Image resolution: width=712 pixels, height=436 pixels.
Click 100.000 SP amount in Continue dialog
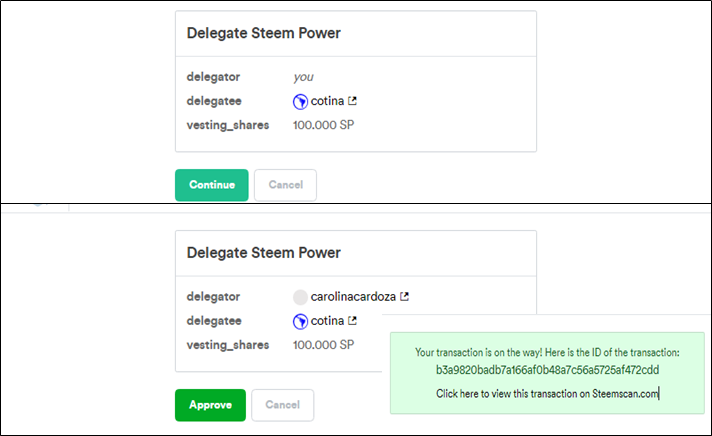click(323, 125)
